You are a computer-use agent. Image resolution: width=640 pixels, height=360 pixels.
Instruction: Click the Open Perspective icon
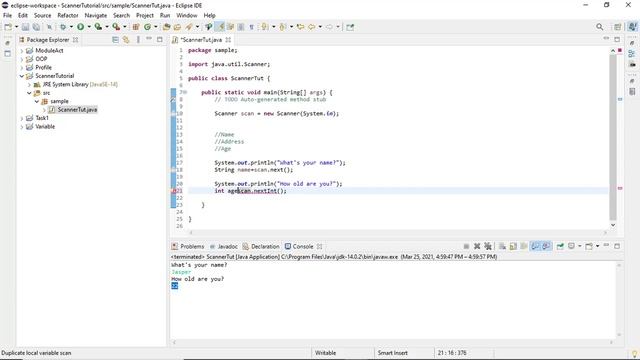(x=618, y=27)
